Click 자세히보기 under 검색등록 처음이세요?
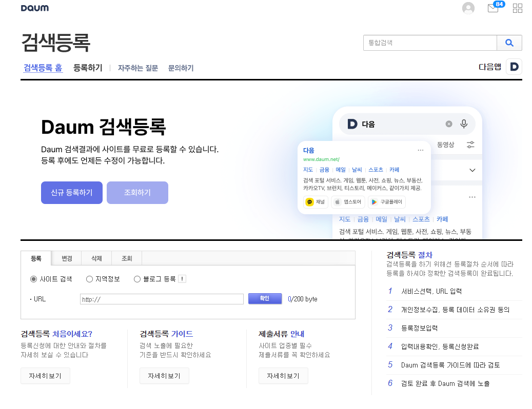Image resolution: width=532 pixels, height=409 pixels. (45, 376)
